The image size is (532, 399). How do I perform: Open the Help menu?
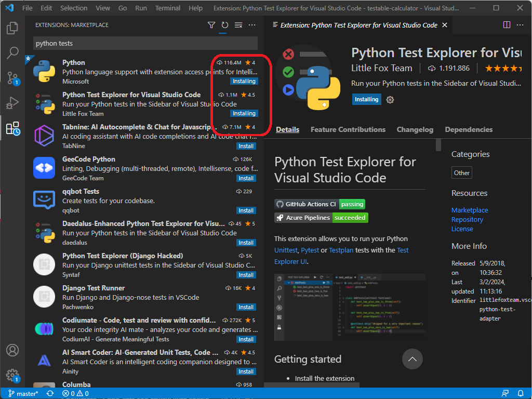tap(195, 8)
